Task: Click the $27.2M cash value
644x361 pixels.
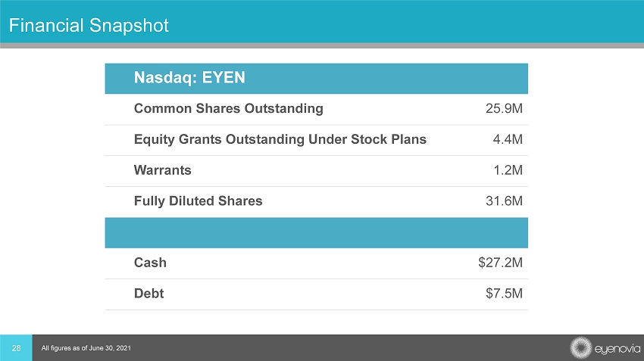Action: [x=500, y=263]
